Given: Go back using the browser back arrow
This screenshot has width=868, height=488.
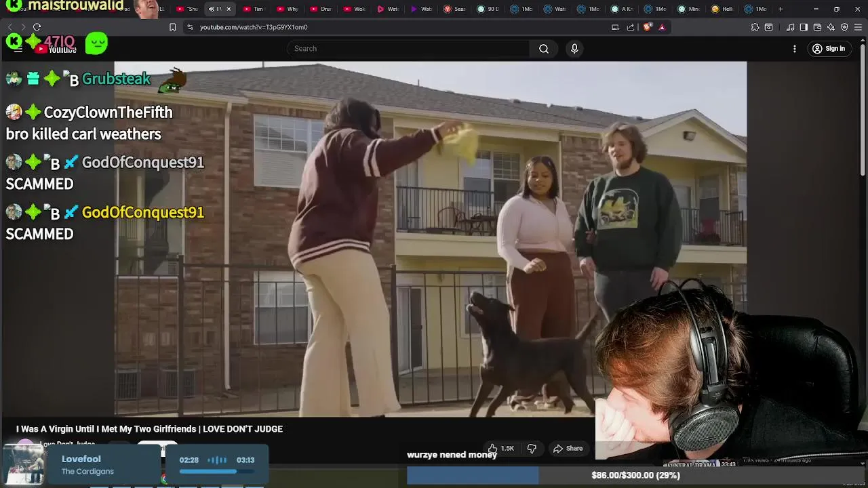Looking at the screenshot, I should coord(9,27).
